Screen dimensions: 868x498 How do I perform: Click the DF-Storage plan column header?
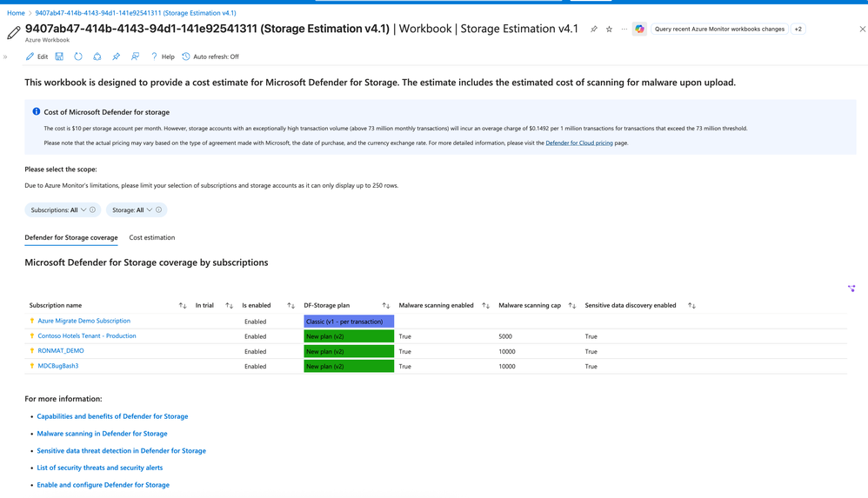[327, 305]
